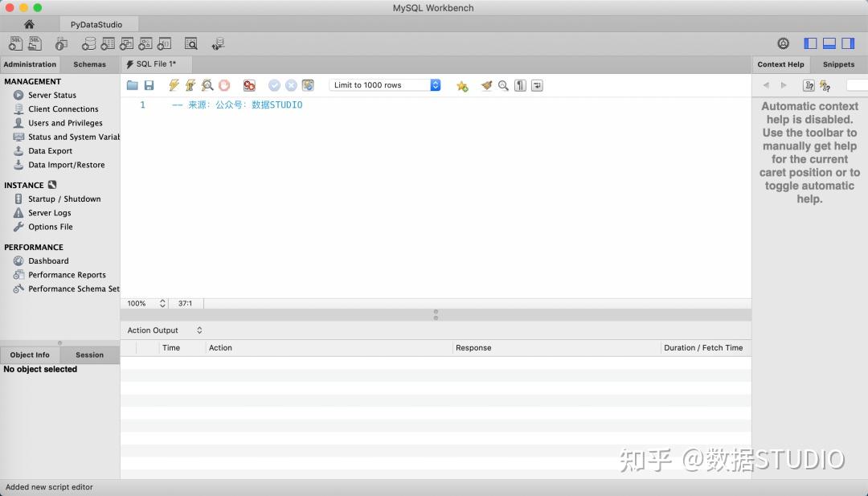Open performance Dashboard
This screenshot has width=868, height=496.
pos(48,260)
